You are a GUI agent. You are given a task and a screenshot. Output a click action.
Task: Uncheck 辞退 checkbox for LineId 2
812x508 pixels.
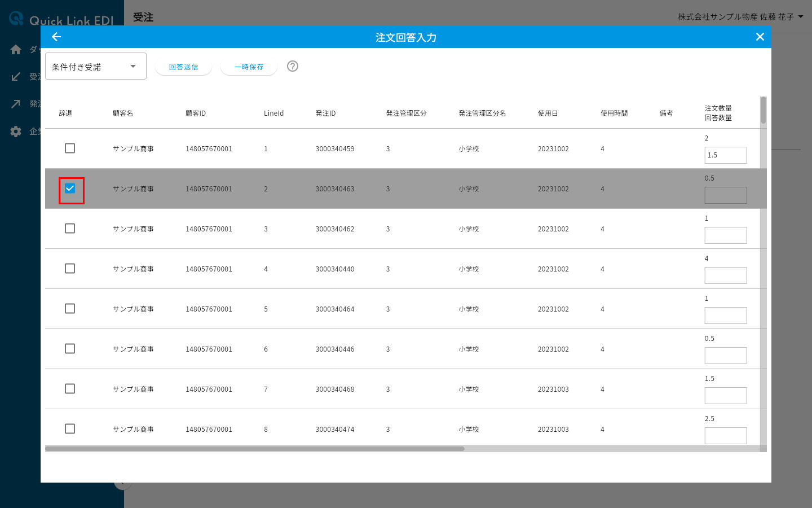[x=70, y=189]
